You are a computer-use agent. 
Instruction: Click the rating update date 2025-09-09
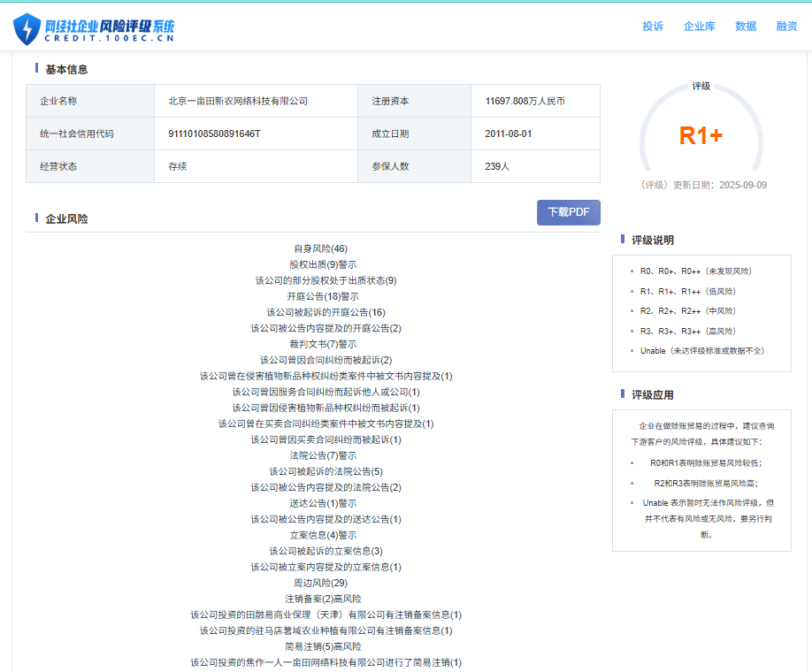pyautogui.click(x=743, y=185)
